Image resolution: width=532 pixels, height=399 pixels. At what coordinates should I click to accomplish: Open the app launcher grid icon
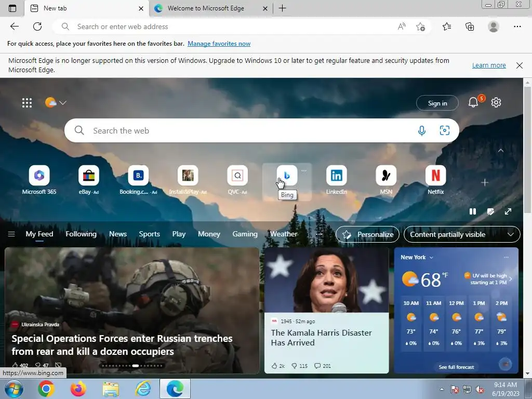[x=27, y=103]
